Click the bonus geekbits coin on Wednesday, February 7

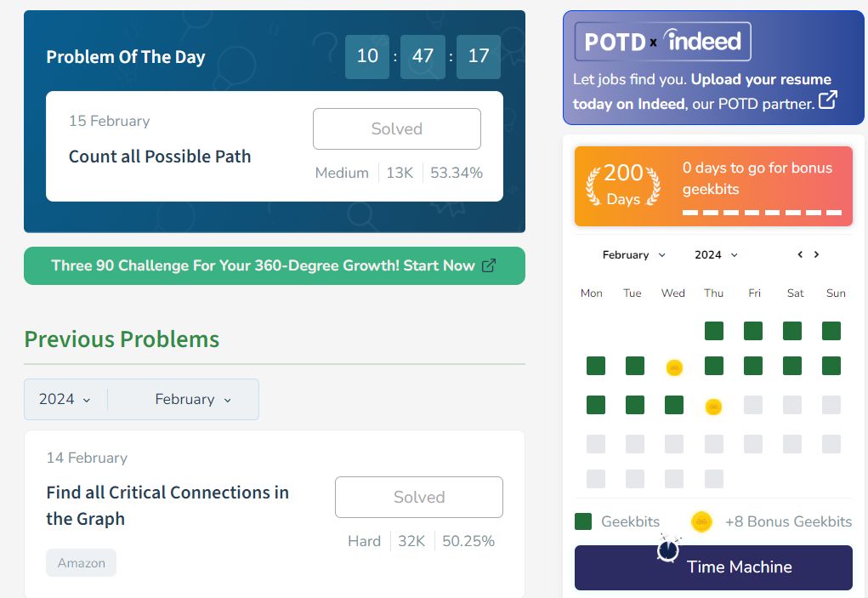[674, 367]
